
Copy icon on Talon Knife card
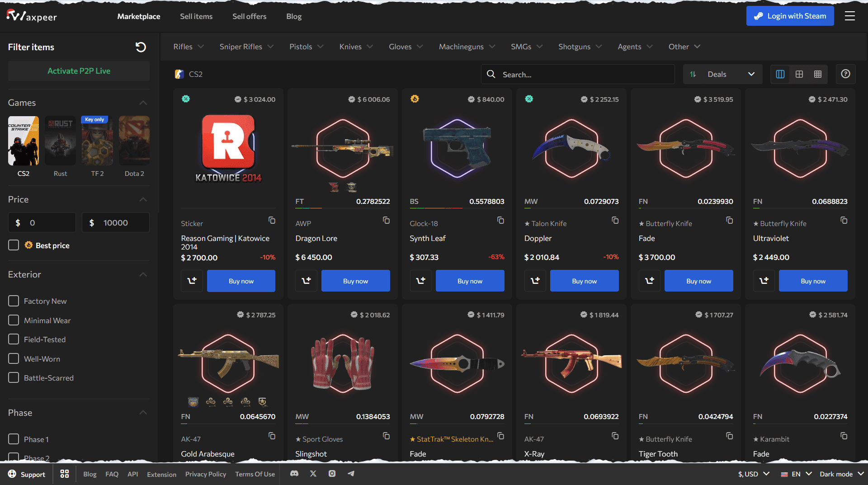(615, 220)
